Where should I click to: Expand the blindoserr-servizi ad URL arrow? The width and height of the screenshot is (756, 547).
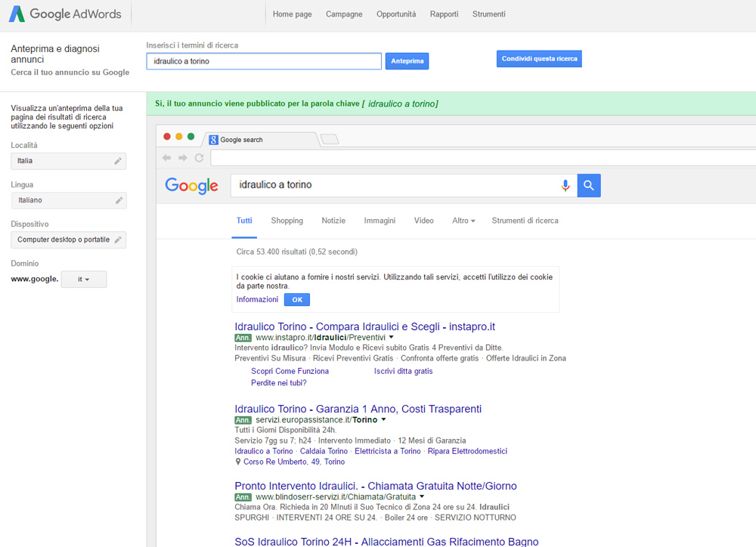pos(422,496)
